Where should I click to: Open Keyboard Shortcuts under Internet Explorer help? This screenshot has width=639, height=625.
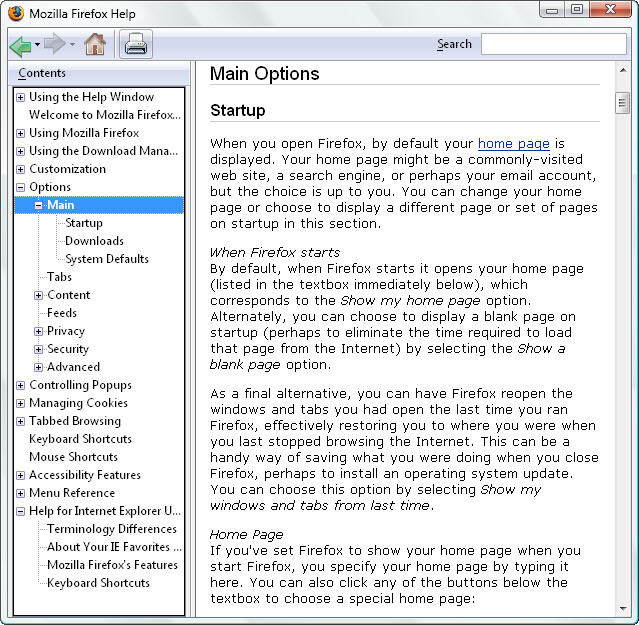(98, 583)
